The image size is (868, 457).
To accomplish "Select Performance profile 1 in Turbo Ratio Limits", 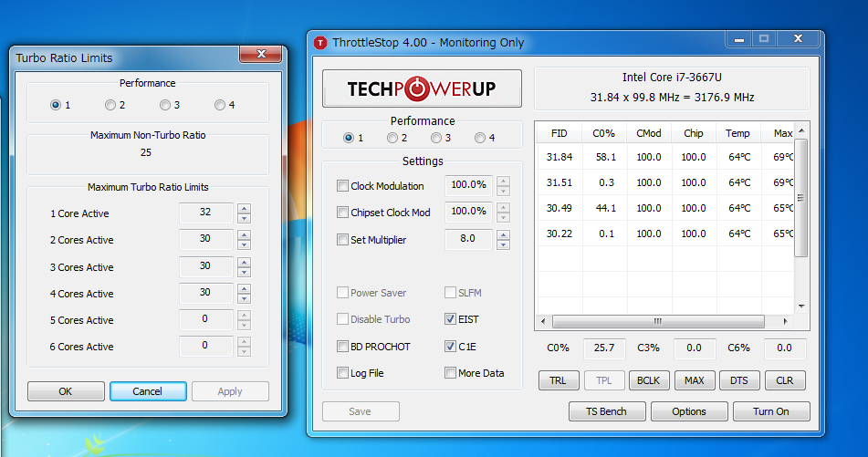I will pyautogui.click(x=56, y=105).
